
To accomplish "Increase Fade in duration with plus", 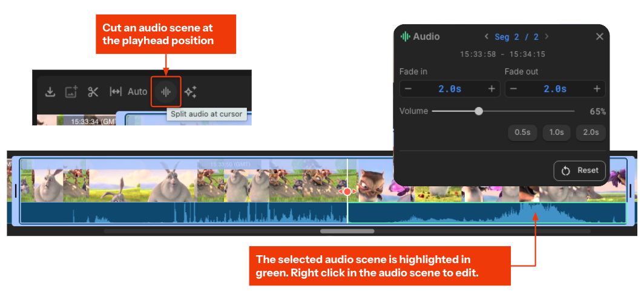I will tap(491, 89).
